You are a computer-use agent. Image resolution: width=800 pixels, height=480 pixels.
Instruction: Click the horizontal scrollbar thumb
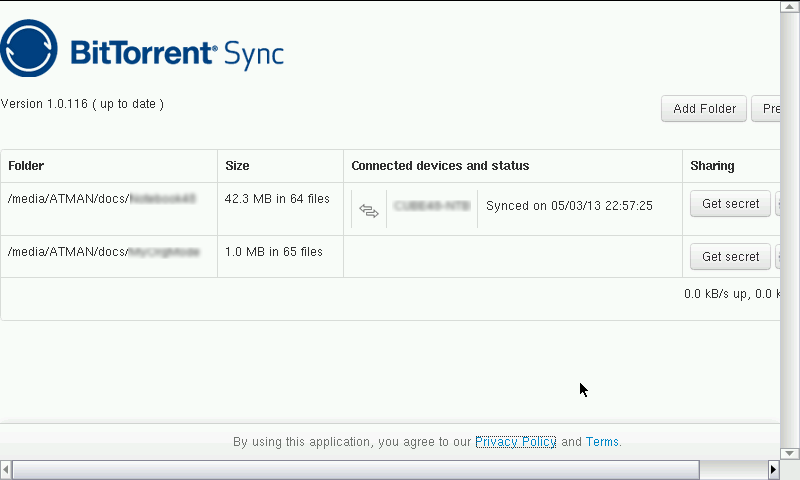pyautogui.click(x=356, y=469)
